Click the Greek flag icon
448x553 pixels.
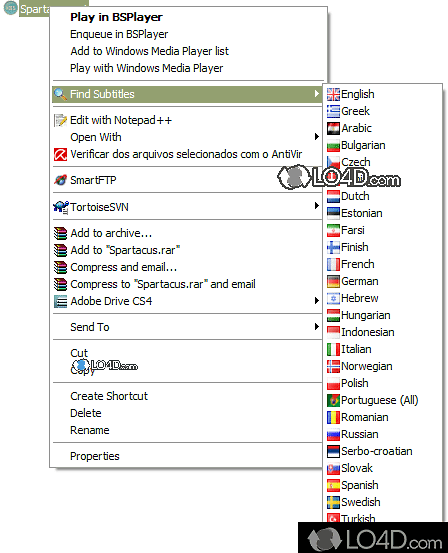(x=333, y=111)
